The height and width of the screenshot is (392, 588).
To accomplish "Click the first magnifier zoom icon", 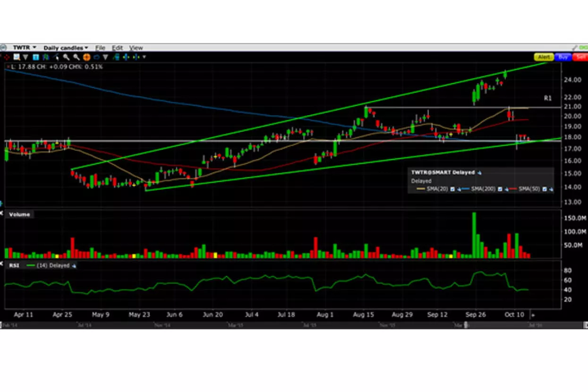I will (66, 57).
